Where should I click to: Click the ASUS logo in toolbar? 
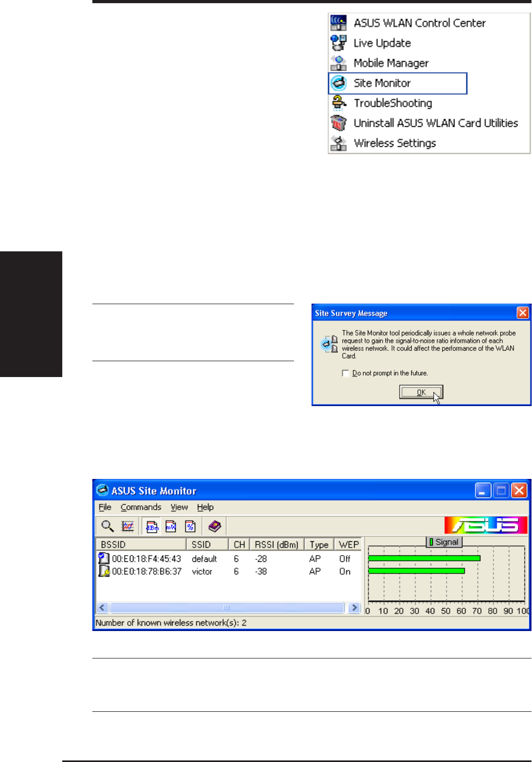coord(486,525)
